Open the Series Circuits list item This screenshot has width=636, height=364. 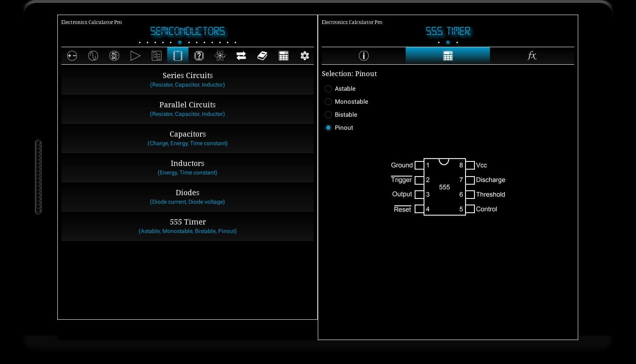pos(188,79)
